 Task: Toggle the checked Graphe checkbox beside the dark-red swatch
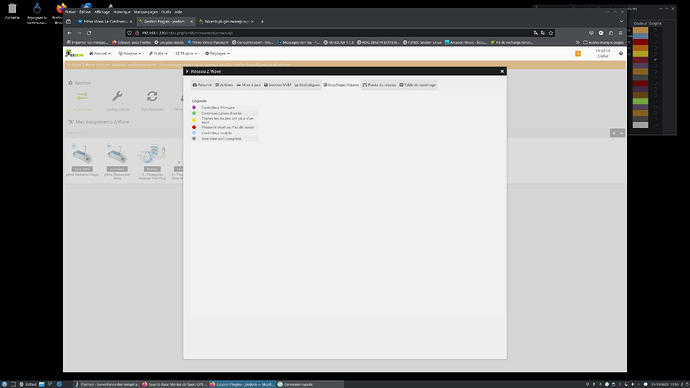655,60
